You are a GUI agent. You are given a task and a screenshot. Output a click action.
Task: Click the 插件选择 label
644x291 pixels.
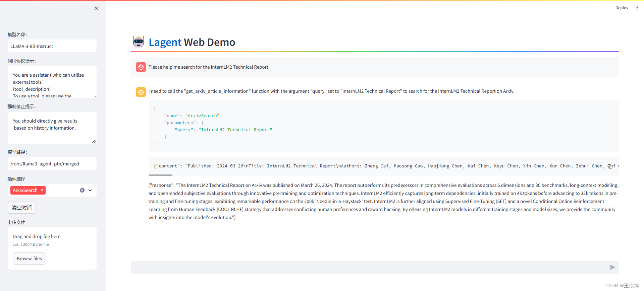coord(16,179)
